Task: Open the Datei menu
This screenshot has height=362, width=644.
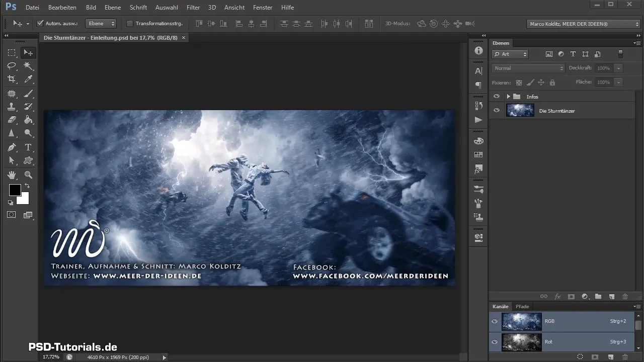Action: coord(32,8)
